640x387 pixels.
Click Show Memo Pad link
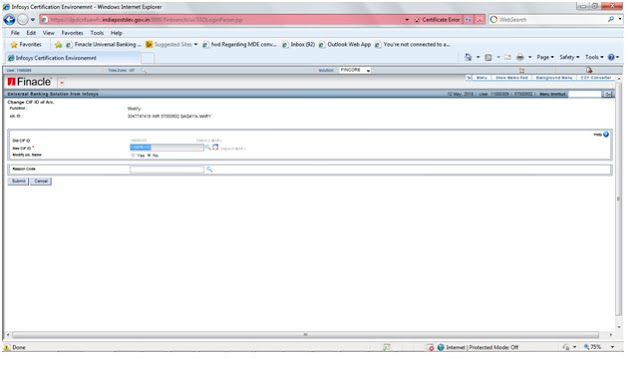[511, 78]
